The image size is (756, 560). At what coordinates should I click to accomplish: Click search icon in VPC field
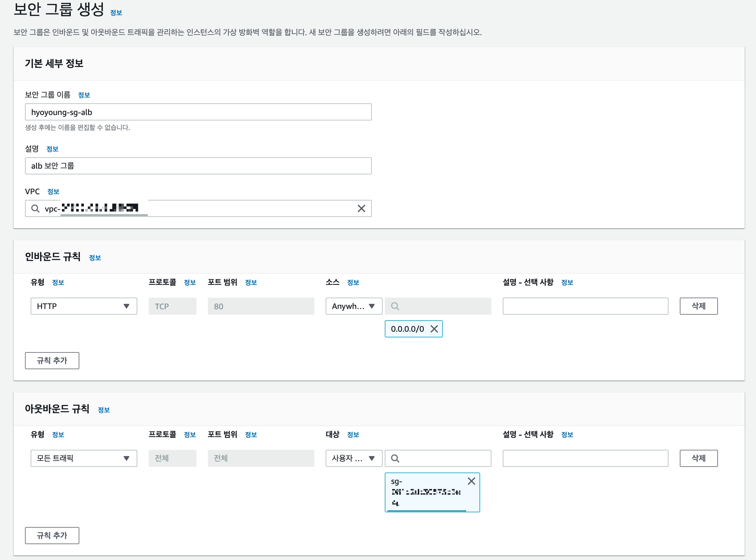click(35, 208)
